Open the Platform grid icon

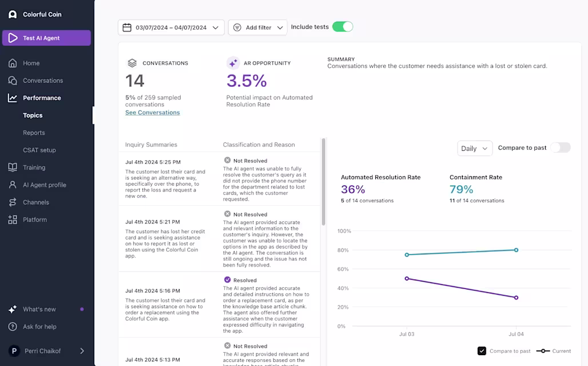[x=13, y=220]
